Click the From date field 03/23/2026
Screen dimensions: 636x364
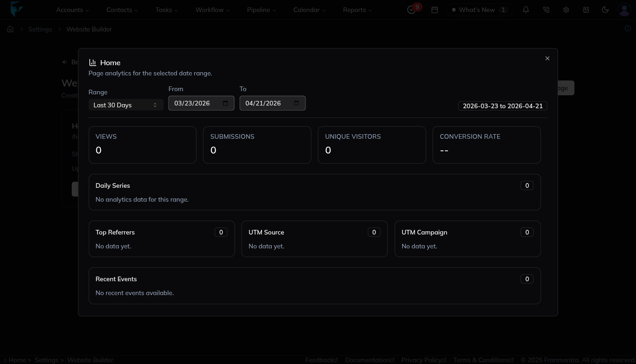(201, 103)
